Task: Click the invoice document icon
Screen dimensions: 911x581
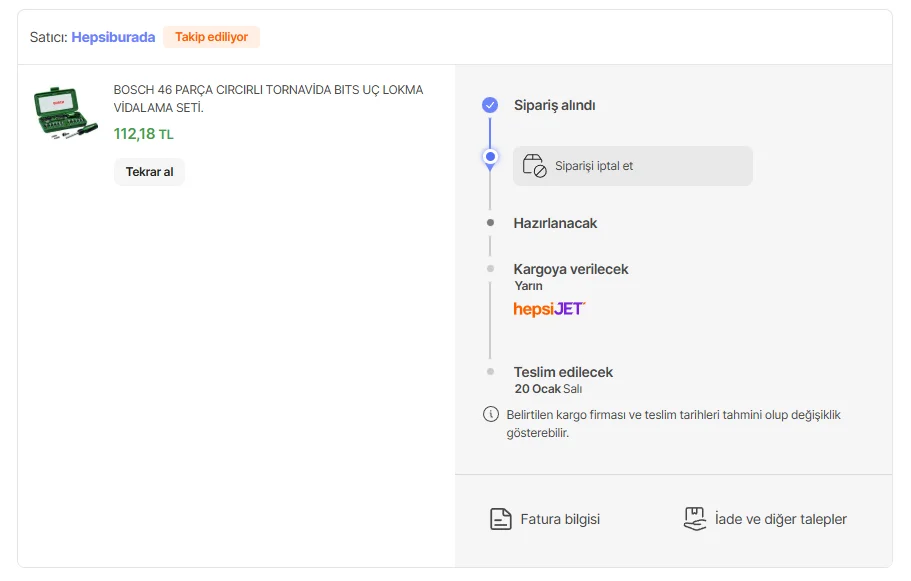Action: click(500, 519)
